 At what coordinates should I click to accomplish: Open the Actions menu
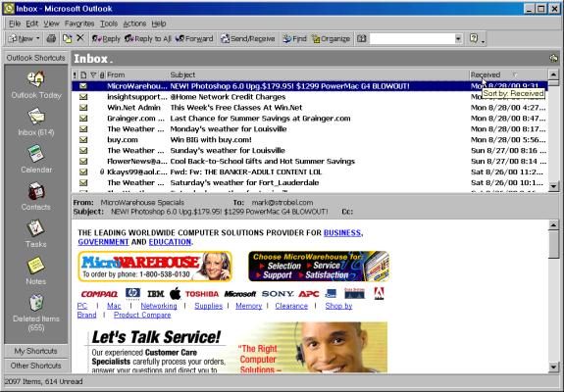[134, 24]
